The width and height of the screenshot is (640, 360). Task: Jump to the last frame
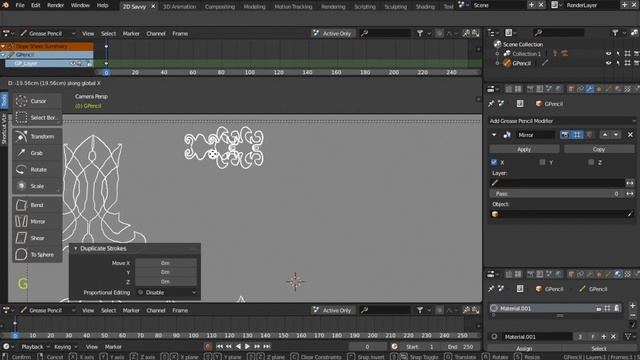tap(267, 347)
